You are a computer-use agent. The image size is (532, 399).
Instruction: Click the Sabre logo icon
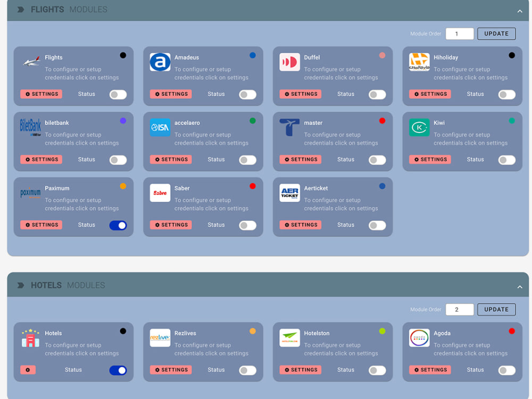(x=160, y=193)
